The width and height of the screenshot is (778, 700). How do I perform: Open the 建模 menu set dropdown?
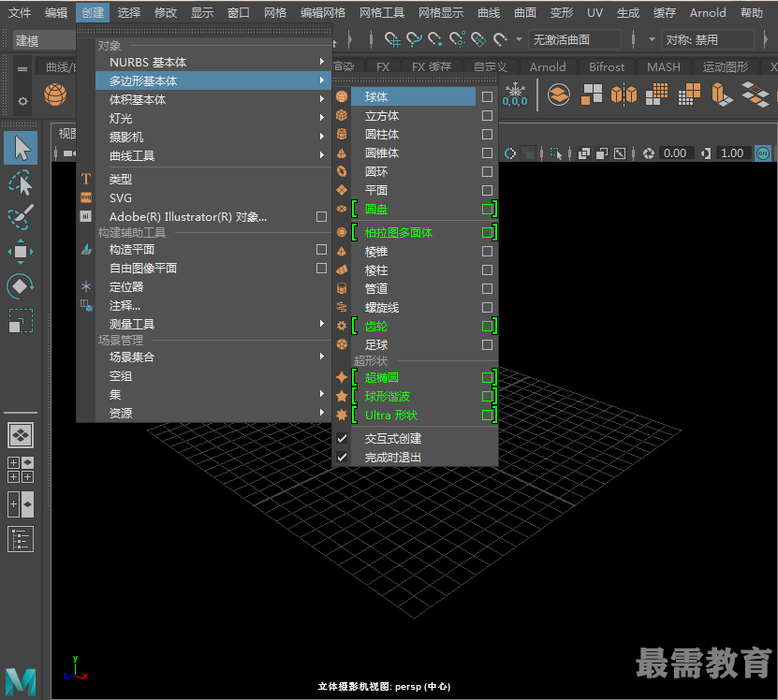[x=45, y=40]
